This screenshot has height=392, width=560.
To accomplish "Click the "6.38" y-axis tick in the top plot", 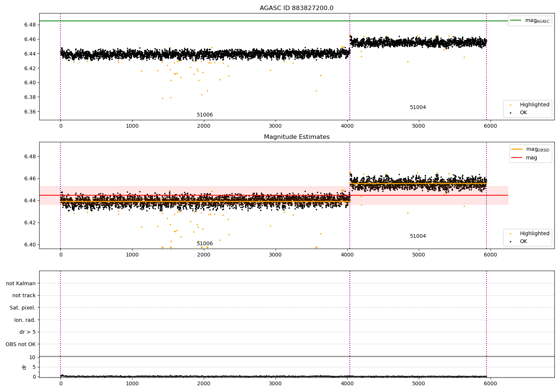I will point(29,97).
